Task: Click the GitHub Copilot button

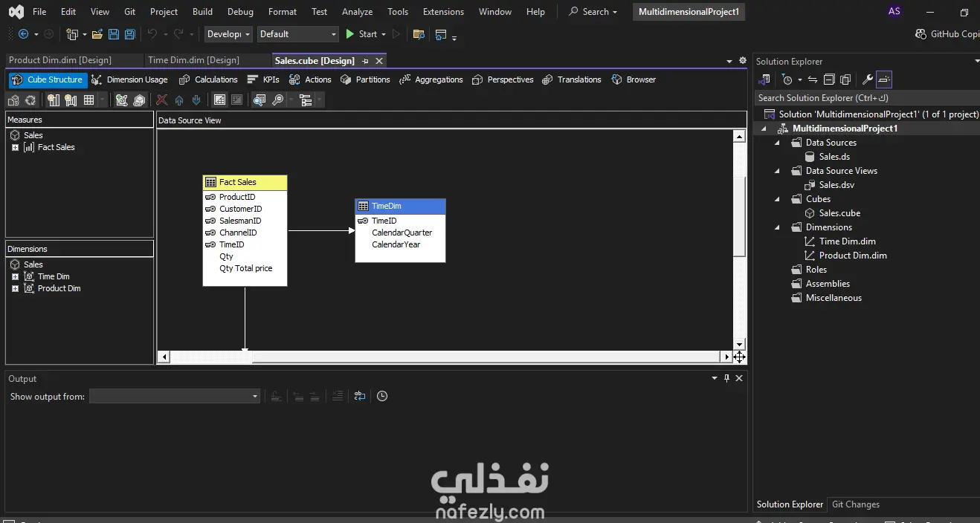Action: pos(947,34)
